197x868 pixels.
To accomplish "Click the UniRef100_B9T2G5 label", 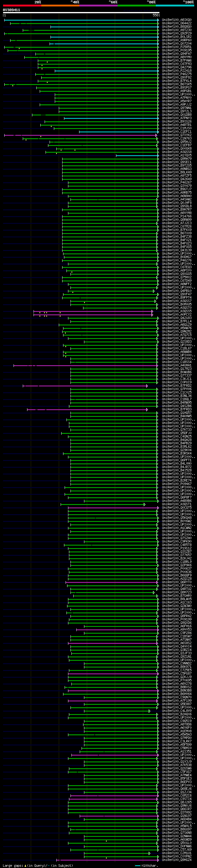I will tap(176, 165).
